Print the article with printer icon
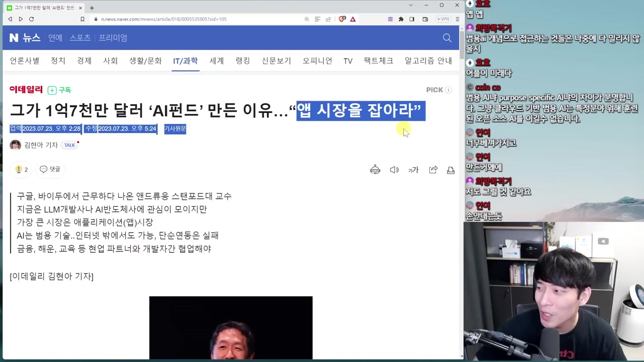The height and width of the screenshot is (362, 644). [x=451, y=170]
